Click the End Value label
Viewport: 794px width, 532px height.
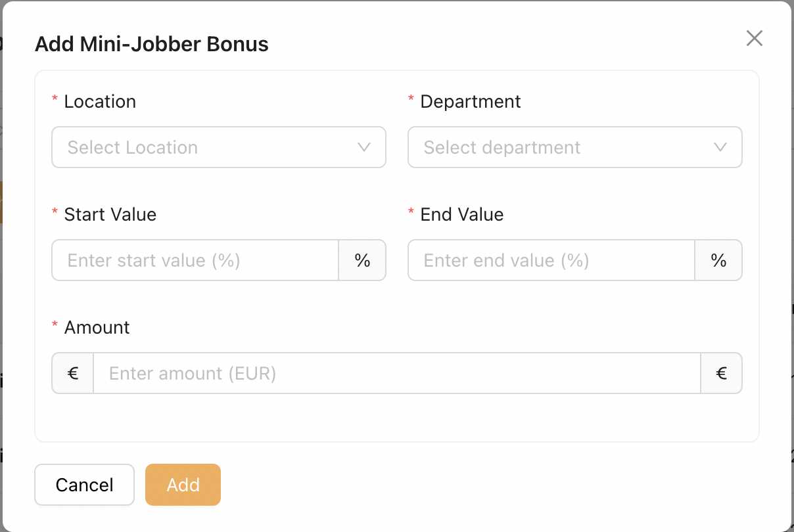click(462, 215)
